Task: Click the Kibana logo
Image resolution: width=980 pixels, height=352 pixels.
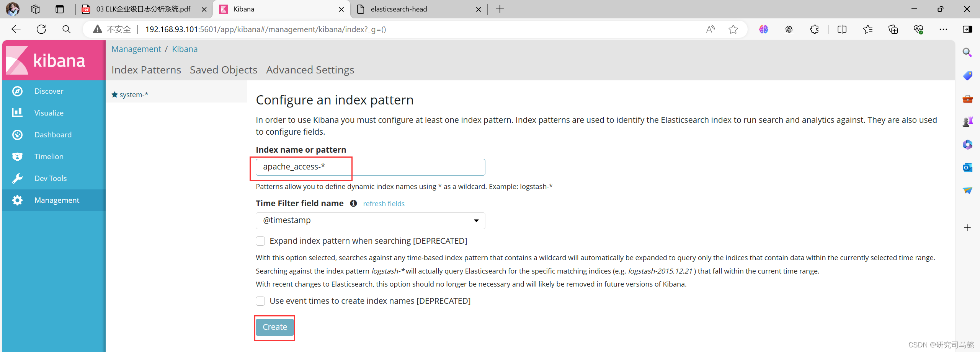Action: 54,60
